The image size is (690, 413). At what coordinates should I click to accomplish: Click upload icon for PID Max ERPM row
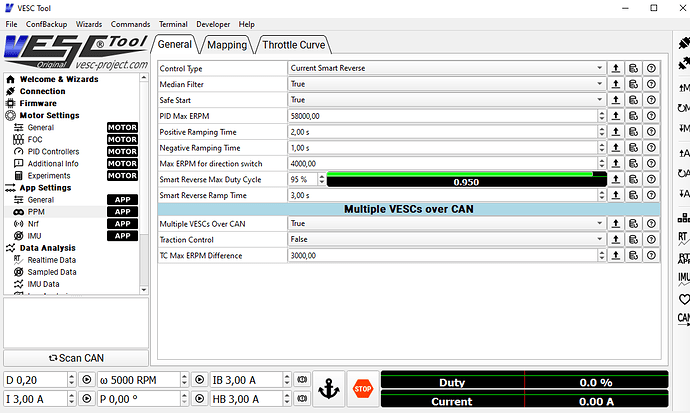coord(616,116)
